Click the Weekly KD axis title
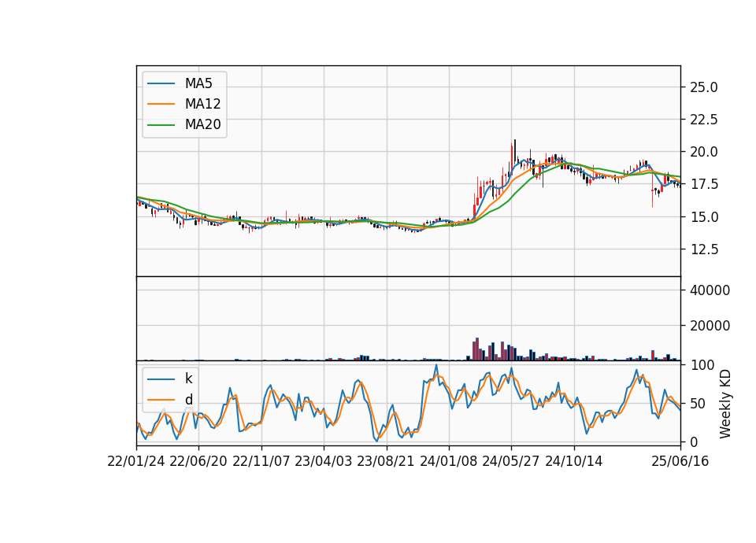The width and height of the screenshot is (756, 543). click(x=724, y=404)
